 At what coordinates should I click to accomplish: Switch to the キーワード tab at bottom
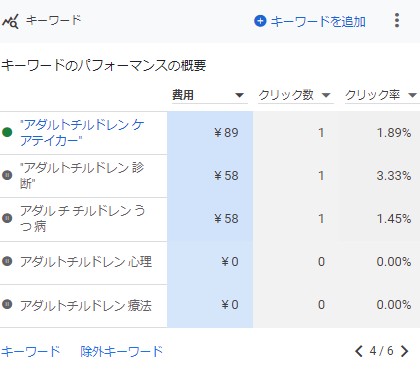click(30, 351)
